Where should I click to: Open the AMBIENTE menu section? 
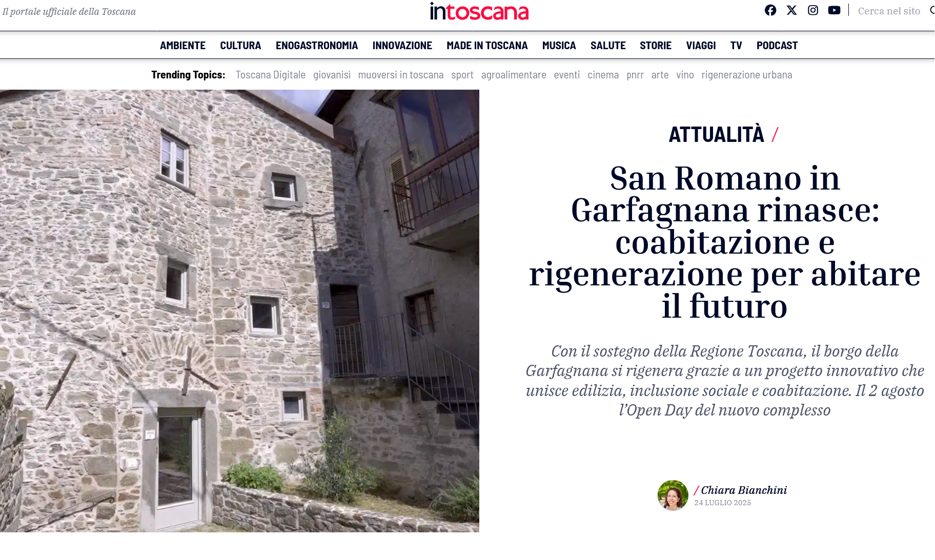click(x=182, y=46)
